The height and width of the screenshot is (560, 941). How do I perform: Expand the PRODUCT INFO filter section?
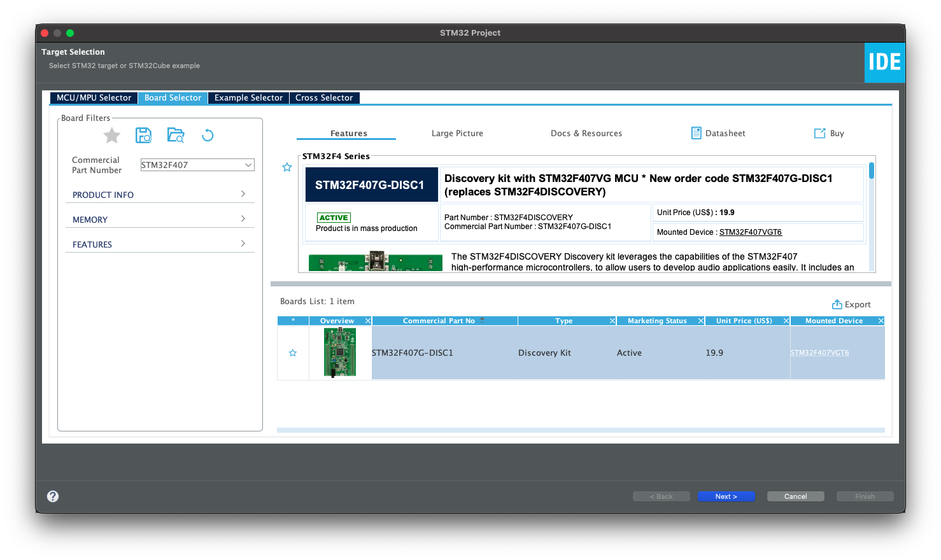pyautogui.click(x=159, y=195)
